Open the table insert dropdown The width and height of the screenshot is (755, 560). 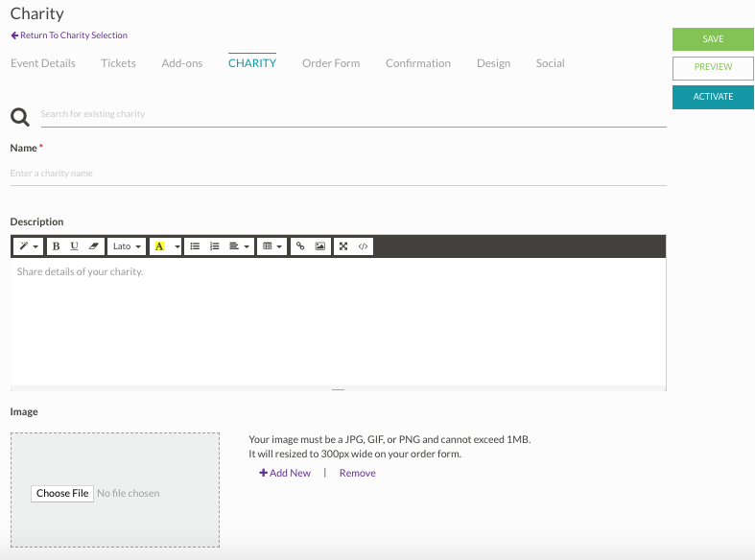click(x=272, y=246)
